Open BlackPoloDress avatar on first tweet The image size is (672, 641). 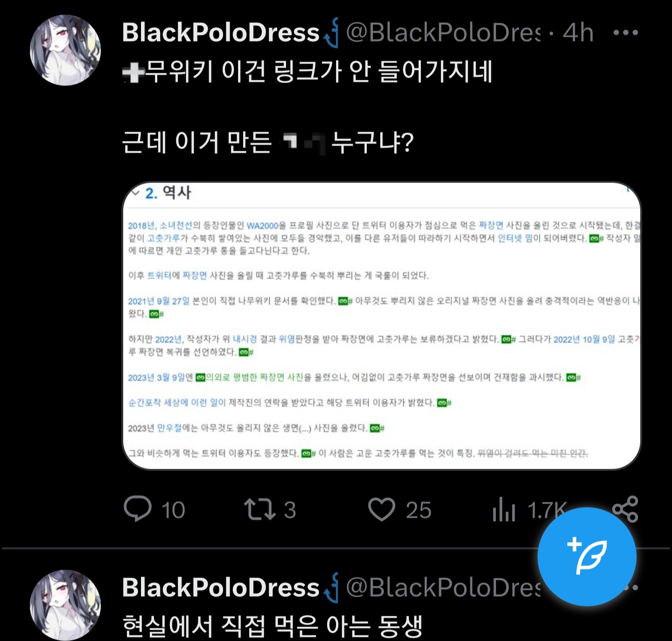[x=65, y=50]
